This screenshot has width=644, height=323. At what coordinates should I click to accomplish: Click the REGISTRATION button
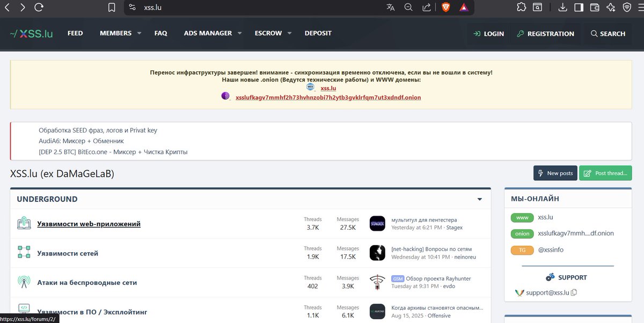[545, 33]
